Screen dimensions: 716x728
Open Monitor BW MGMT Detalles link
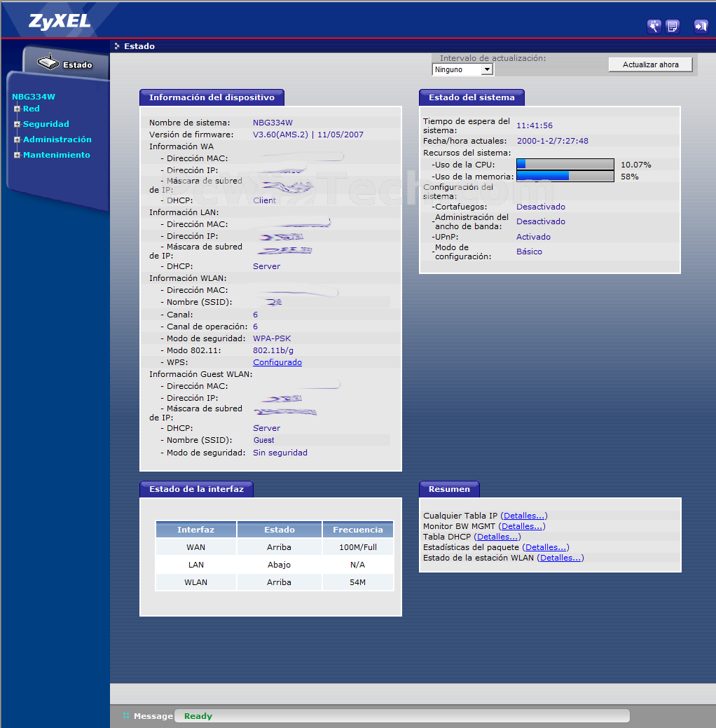click(522, 526)
